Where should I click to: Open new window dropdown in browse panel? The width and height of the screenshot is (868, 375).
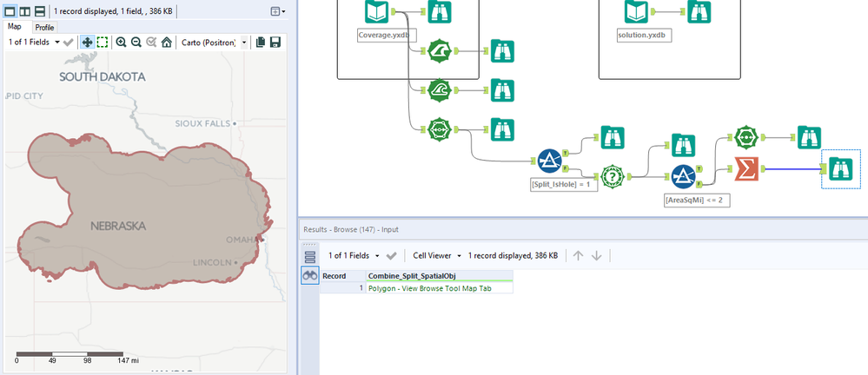pyautogui.click(x=278, y=11)
